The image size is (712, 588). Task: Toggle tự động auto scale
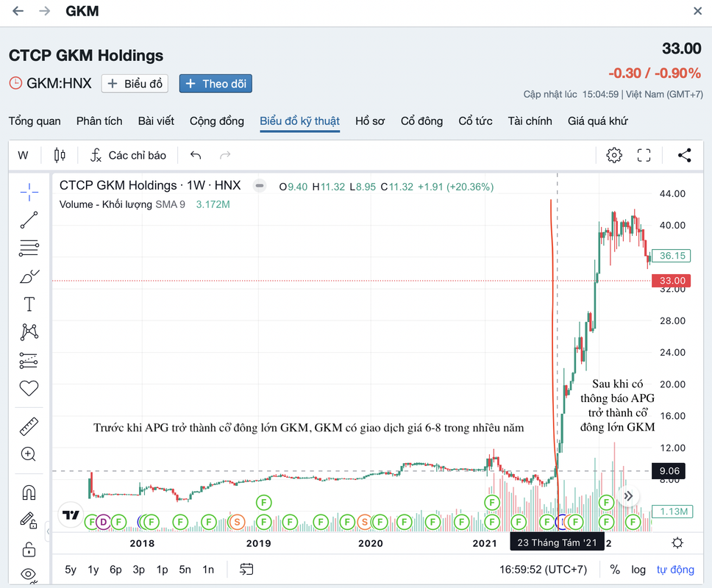pyautogui.click(x=675, y=570)
